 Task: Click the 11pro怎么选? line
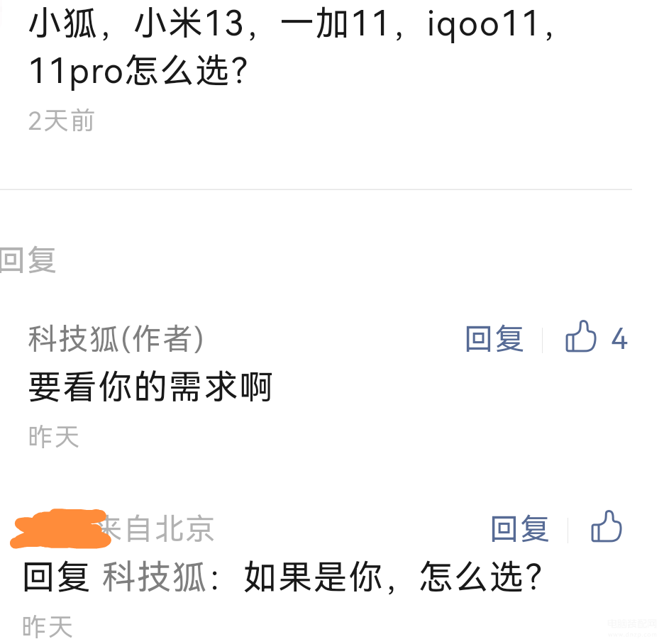tap(138, 71)
